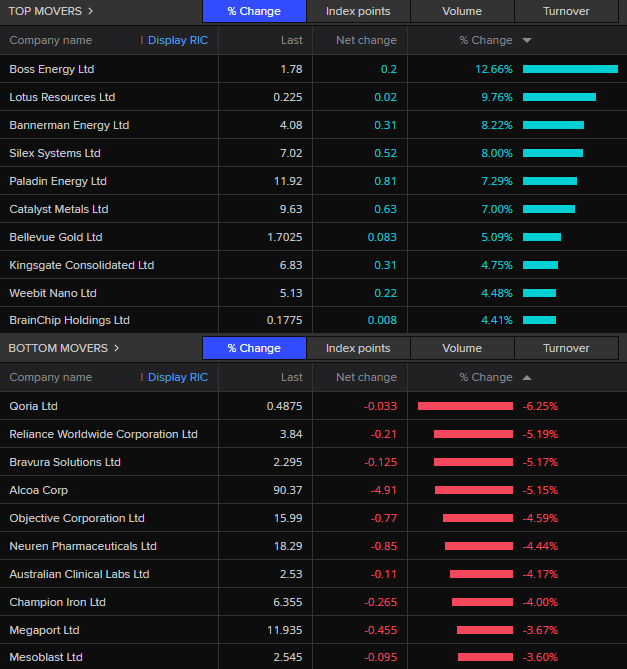Sort Bottom Movers by Net change header
627x669 pixels.
(x=365, y=378)
